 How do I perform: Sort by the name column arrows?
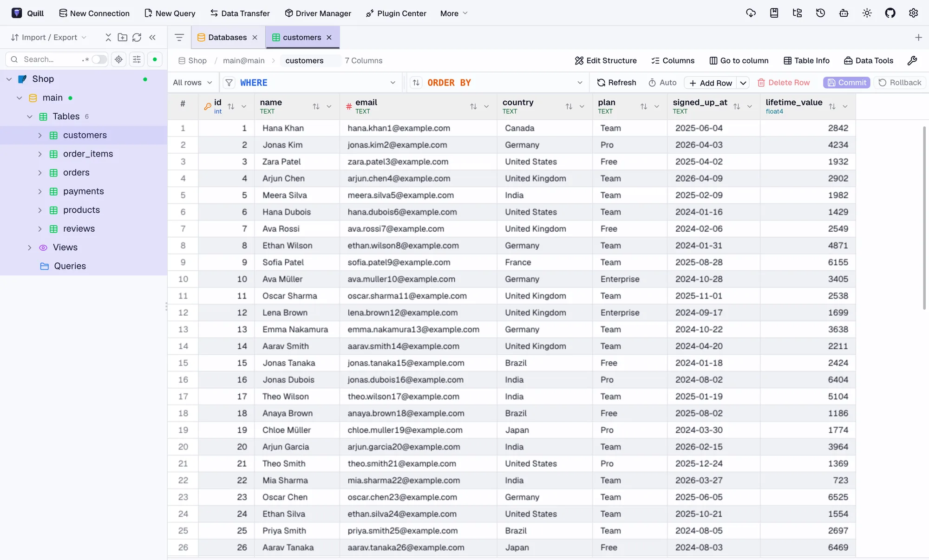point(316,106)
